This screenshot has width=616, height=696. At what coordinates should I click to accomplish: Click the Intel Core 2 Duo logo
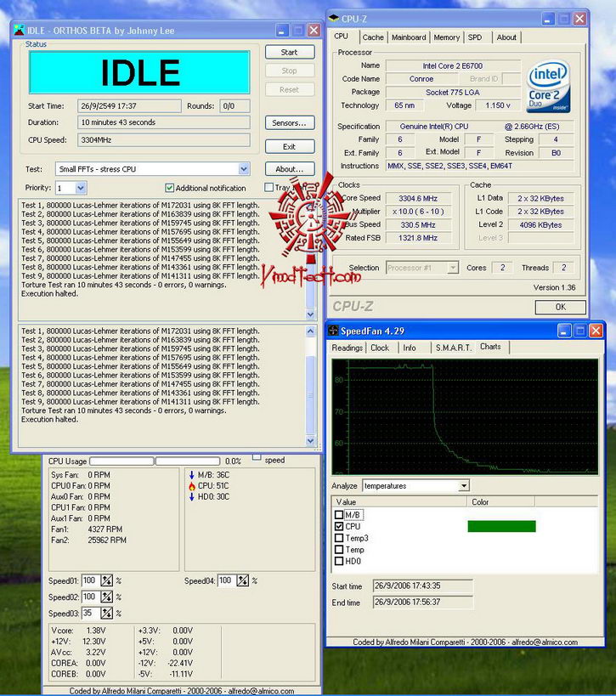pos(548,86)
